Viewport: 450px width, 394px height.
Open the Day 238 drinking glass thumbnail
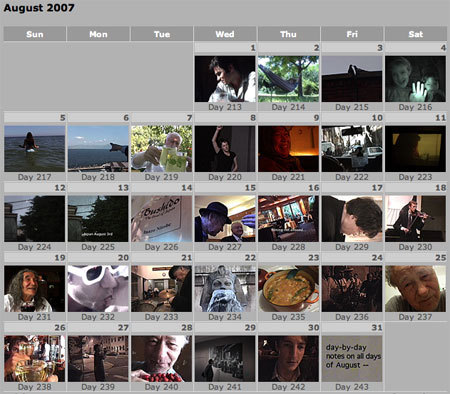(x=35, y=359)
